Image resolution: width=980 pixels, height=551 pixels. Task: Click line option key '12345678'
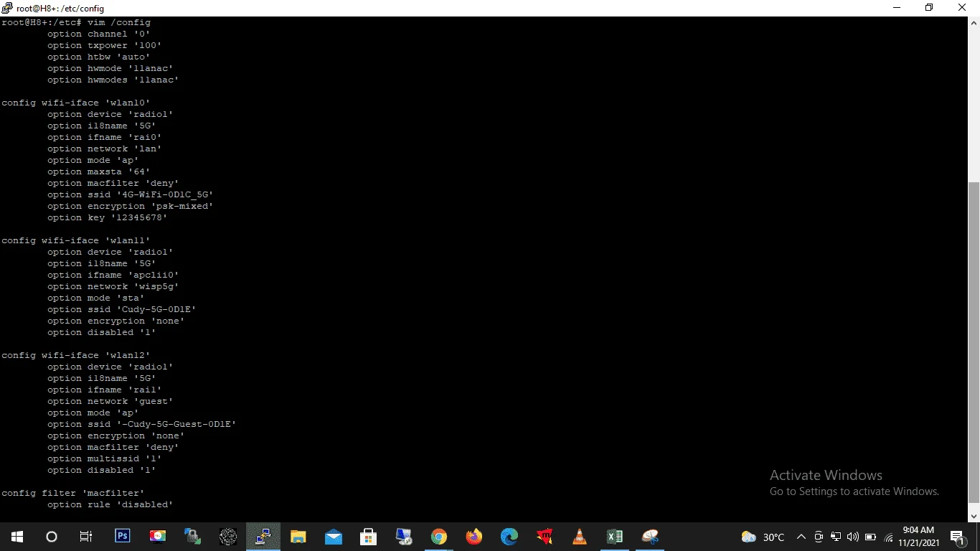click(108, 217)
